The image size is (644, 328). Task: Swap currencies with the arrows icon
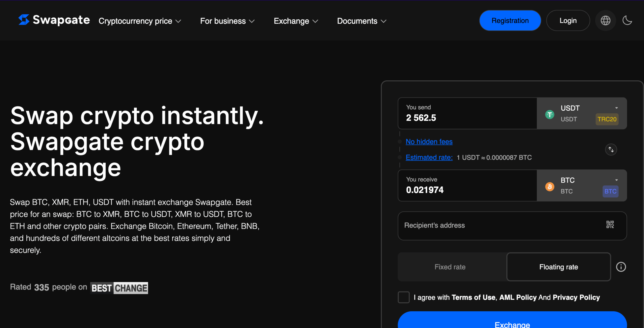coord(611,150)
